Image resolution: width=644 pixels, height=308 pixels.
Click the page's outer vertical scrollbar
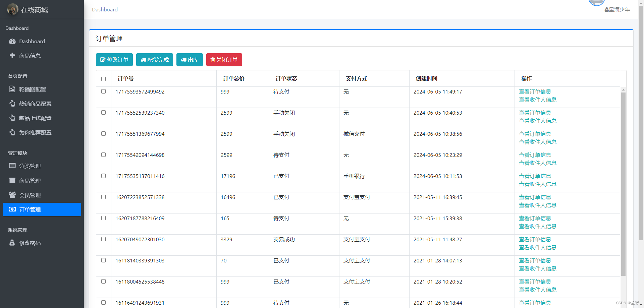pos(641,122)
